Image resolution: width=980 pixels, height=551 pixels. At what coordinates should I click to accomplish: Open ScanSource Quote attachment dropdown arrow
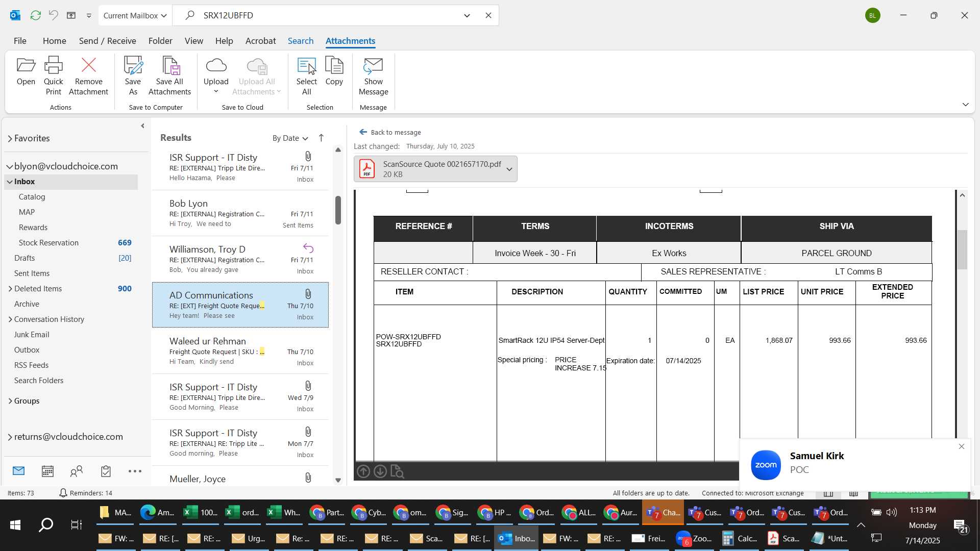coord(509,169)
